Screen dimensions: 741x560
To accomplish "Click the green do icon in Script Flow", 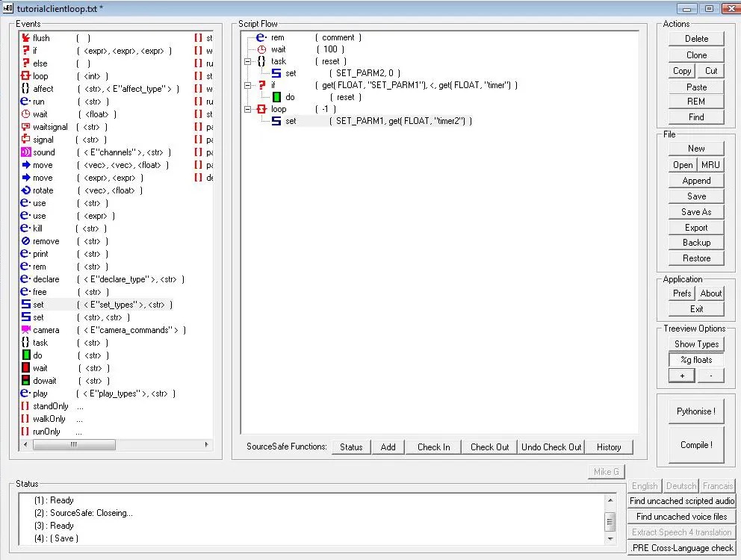I will click(276, 97).
